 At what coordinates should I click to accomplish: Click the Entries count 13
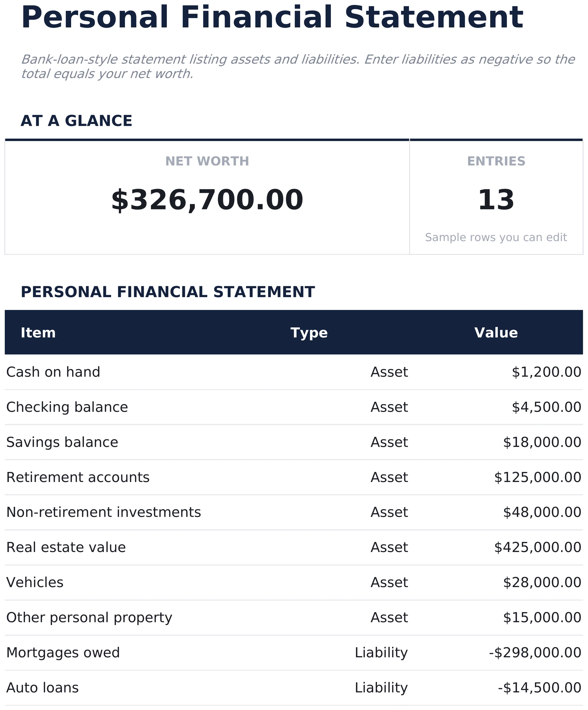496,200
